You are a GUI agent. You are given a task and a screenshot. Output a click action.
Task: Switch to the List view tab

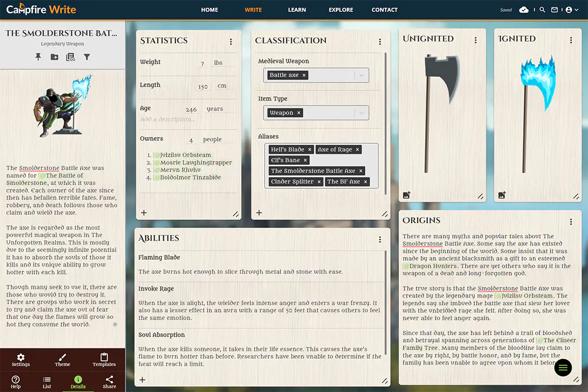click(47, 381)
